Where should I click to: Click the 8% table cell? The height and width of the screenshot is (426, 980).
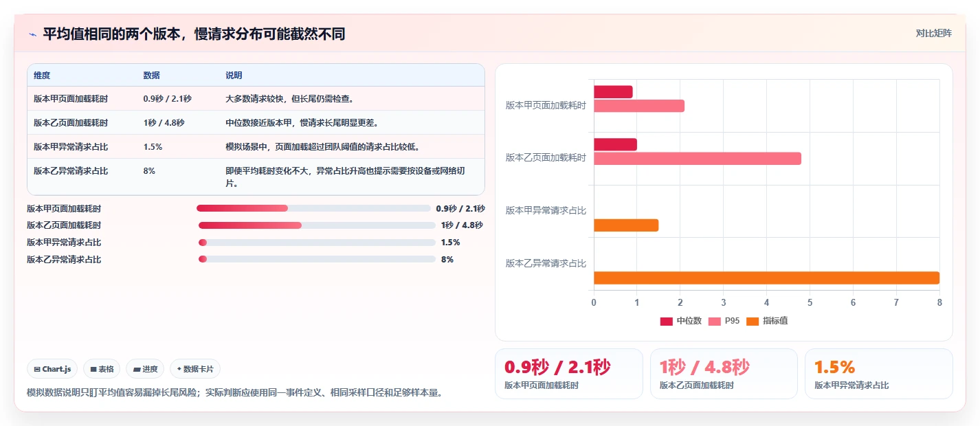(149, 171)
